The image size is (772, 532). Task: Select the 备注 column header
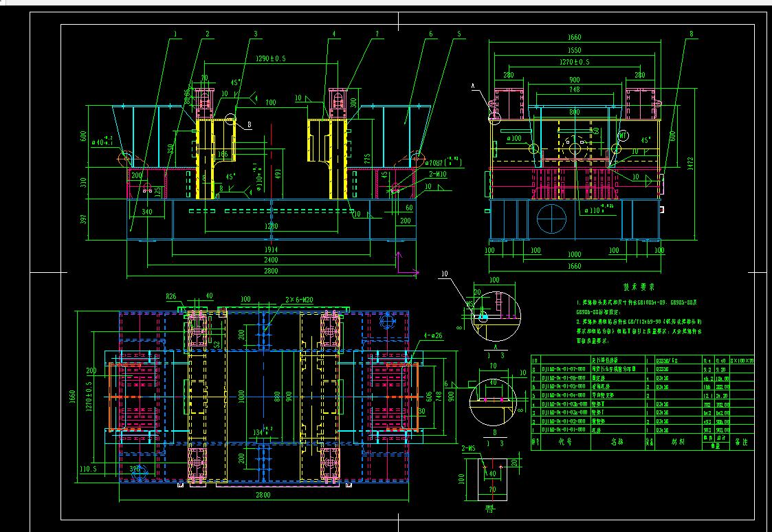[742, 442]
